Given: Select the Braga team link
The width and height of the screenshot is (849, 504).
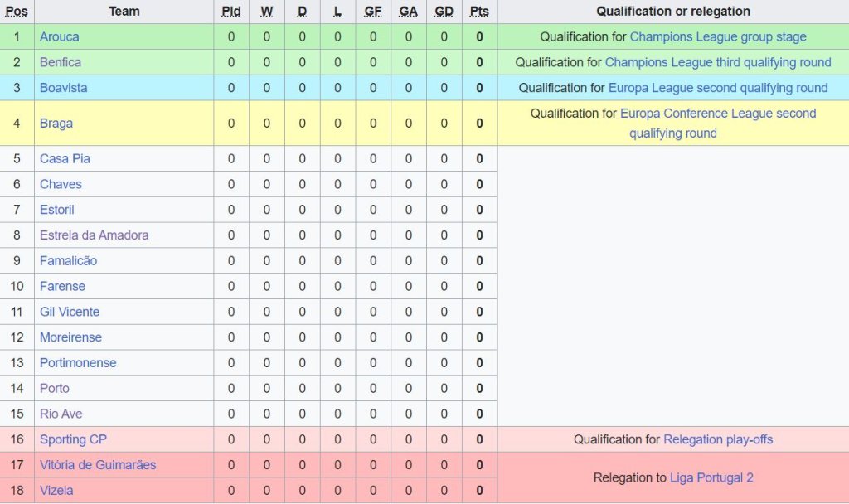Looking at the screenshot, I should coord(56,124).
